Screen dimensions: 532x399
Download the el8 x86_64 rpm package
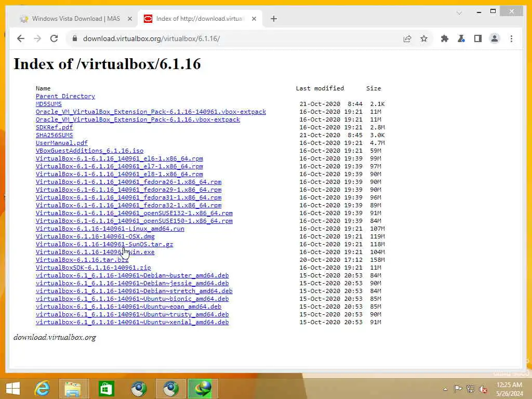pos(119,175)
